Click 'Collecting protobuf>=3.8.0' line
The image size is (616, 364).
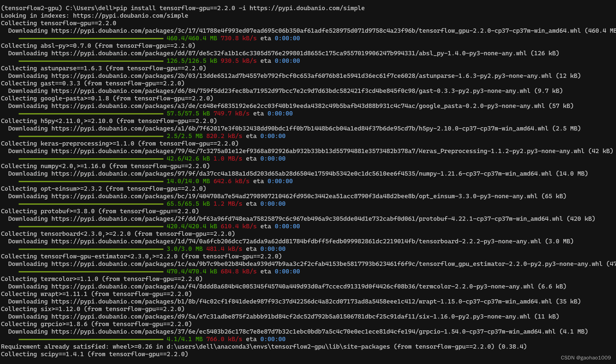(100, 211)
